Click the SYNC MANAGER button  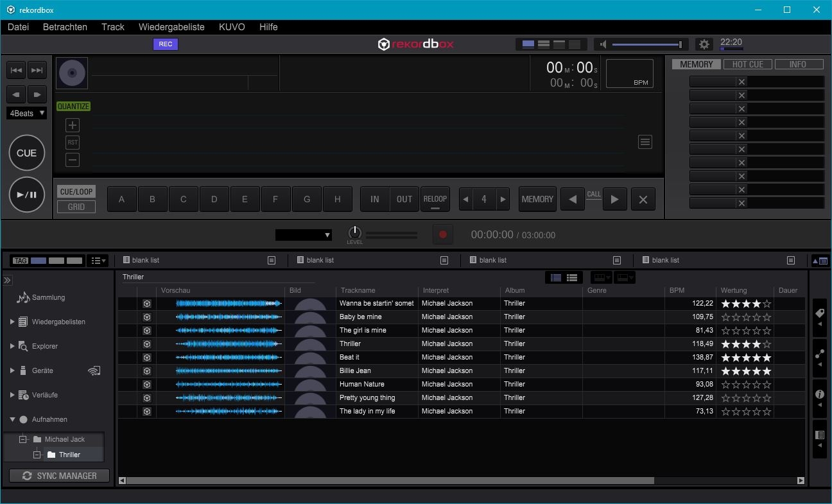coord(59,476)
